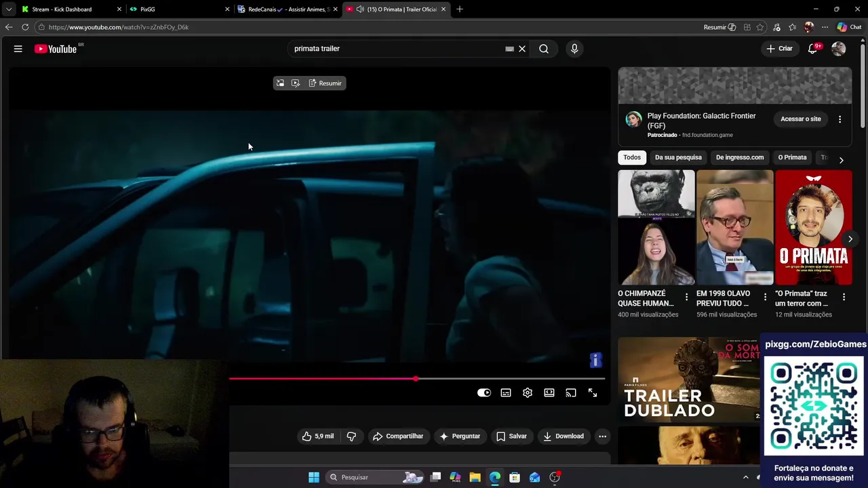Viewport: 868px width, 488px height.
Task: Click the Download button
Action: (x=564, y=436)
